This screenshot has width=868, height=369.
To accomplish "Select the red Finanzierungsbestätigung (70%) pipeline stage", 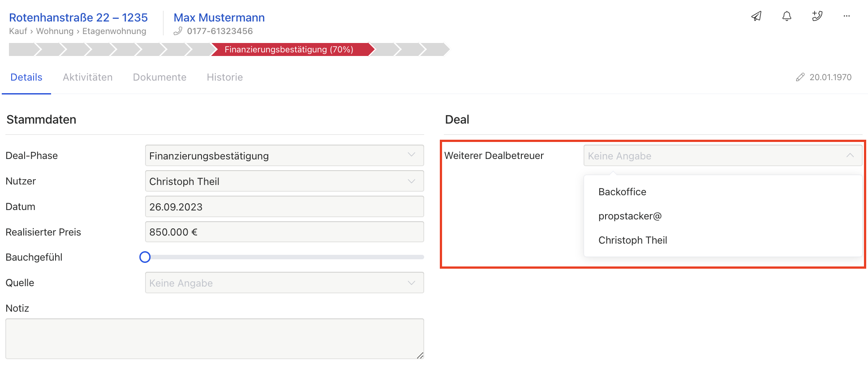I will [289, 49].
